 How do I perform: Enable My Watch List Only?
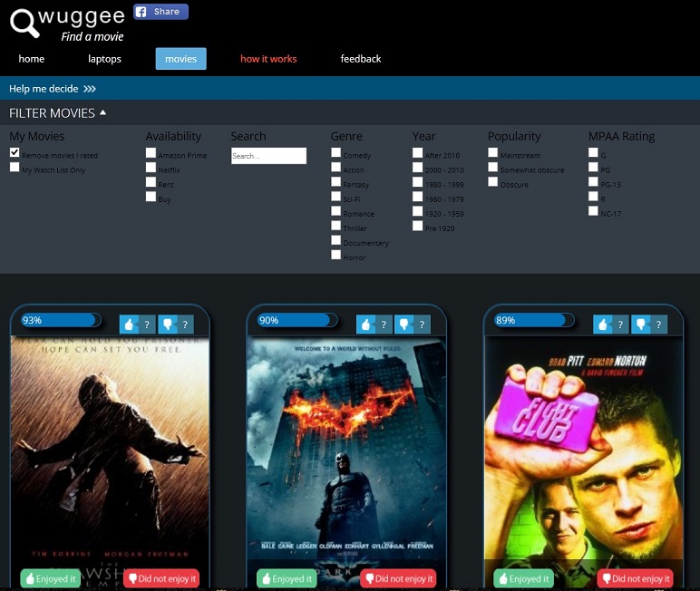click(15, 167)
